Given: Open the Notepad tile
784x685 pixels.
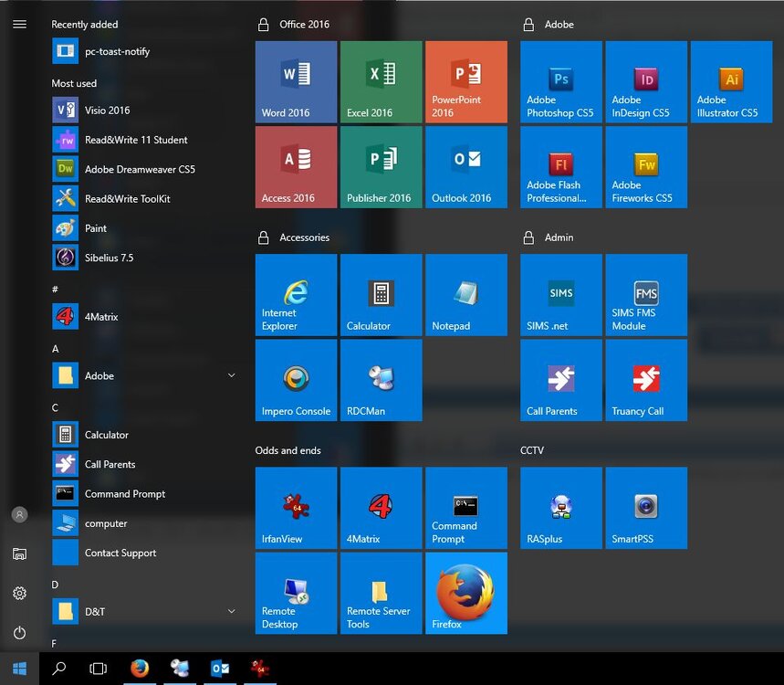Looking at the screenshot, I should 466,295.
